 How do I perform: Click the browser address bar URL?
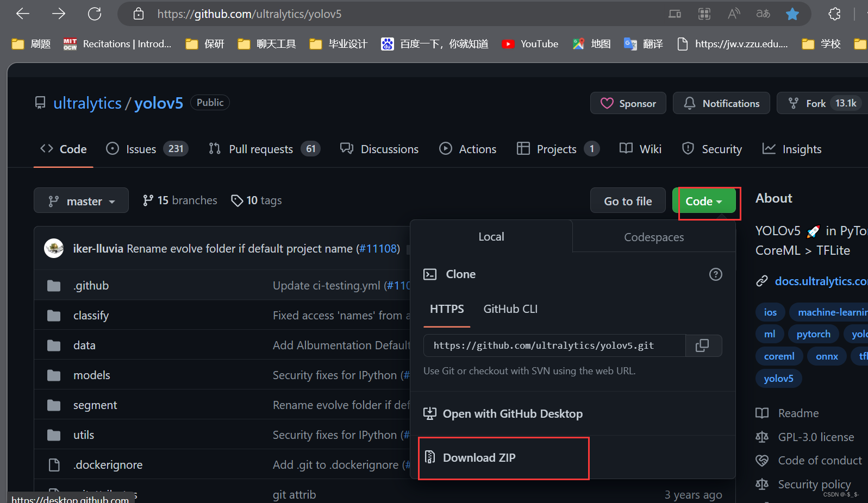[249, 14]
